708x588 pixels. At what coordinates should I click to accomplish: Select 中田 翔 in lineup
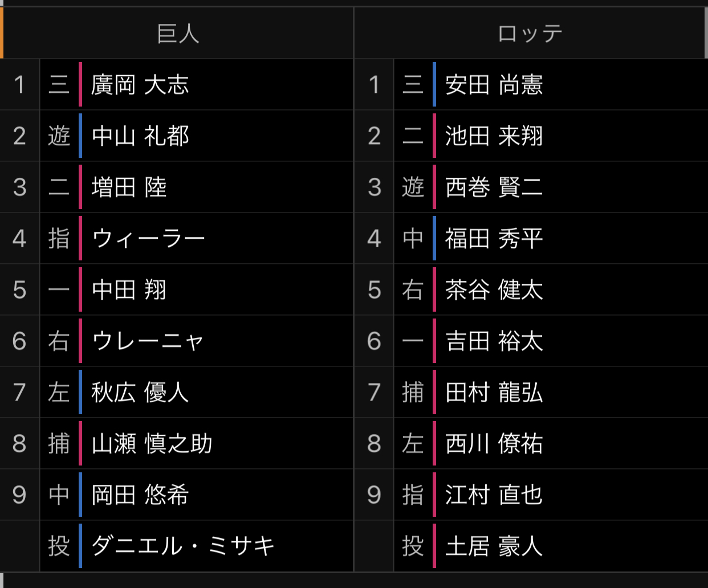pyautogui.click(x=129, y=290)
